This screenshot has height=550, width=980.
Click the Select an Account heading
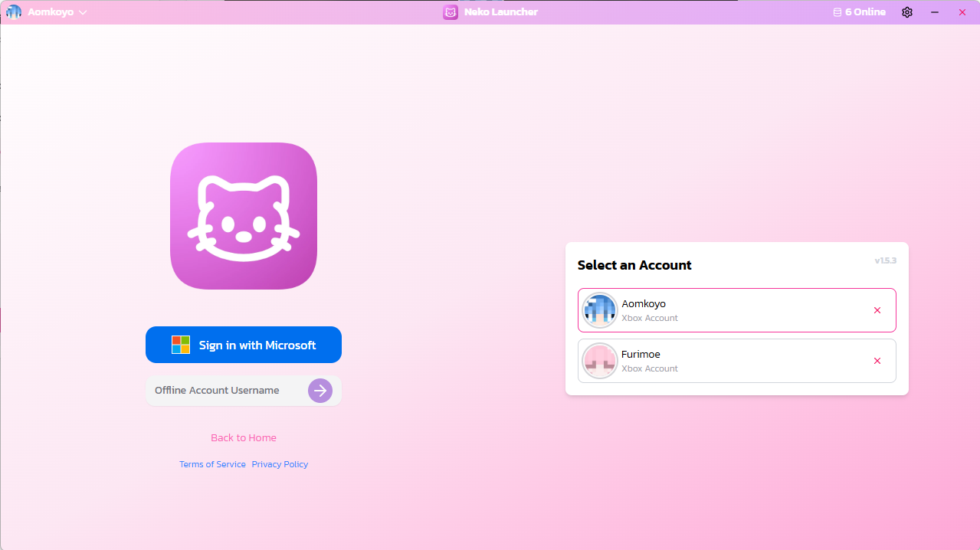pyautogui.click(x=634, y=265)
